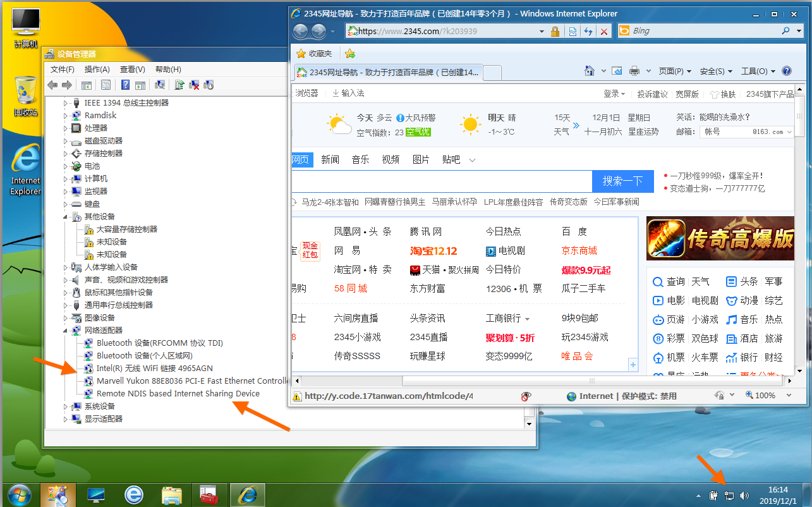
Task: Open the 腾讯网 link
Action: pyautogui.click(x=426, y=231)
